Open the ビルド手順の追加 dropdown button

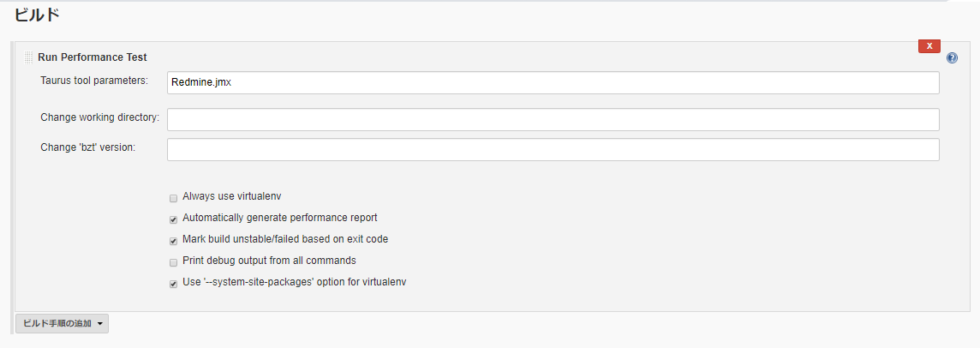tap(57, 323)
